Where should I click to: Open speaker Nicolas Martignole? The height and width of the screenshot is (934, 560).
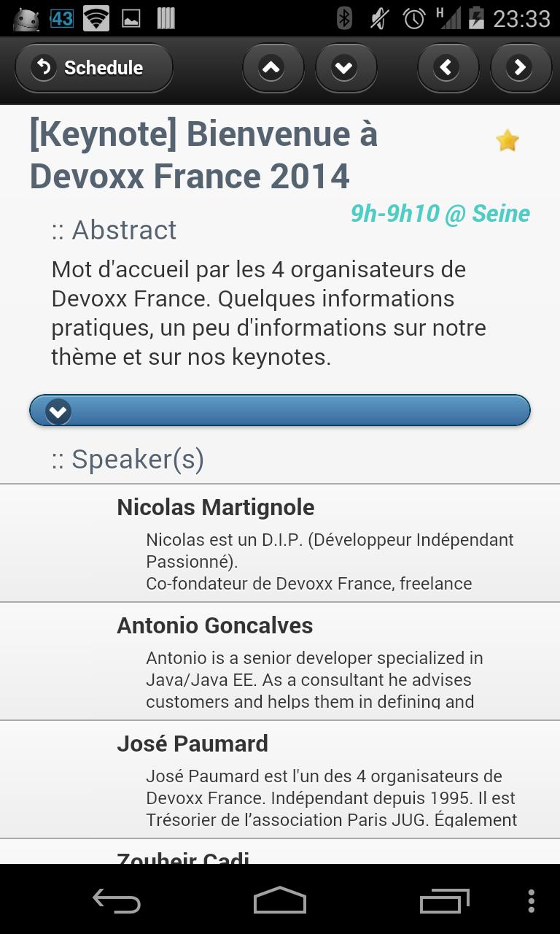pyautogui.click(x=279, y=543)
